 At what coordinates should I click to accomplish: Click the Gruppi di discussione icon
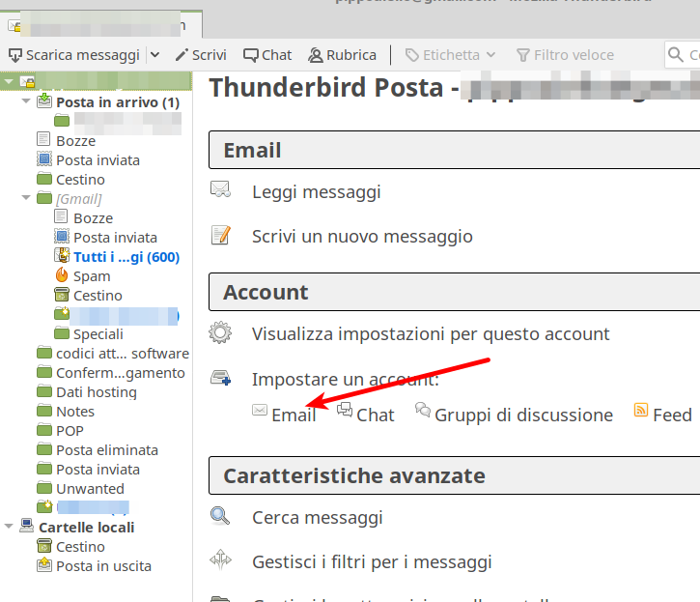423,409
